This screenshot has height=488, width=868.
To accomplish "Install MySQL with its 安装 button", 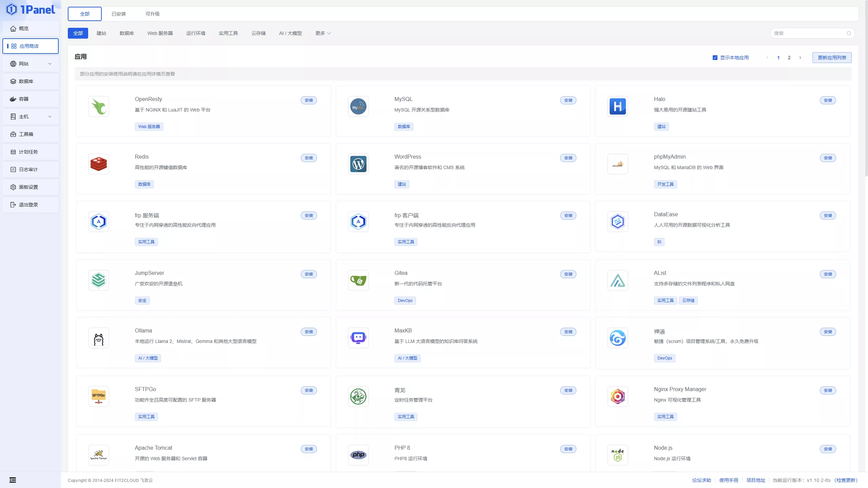I will 568,100.
